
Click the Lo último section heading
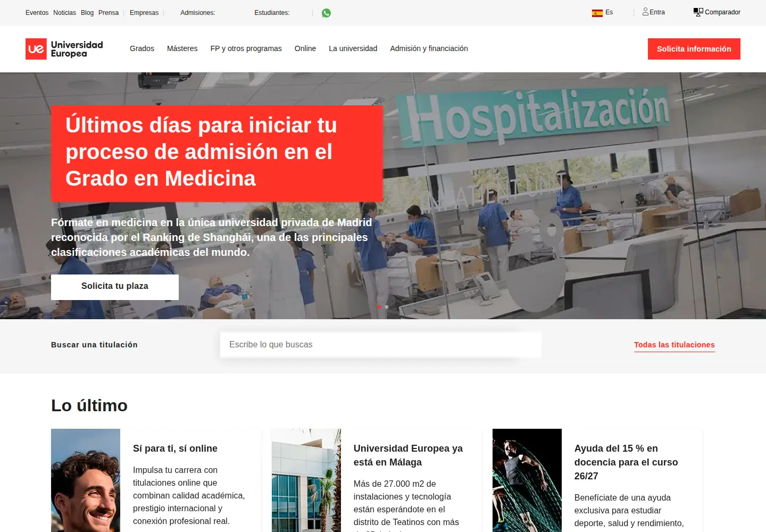(x=89, y=406)
